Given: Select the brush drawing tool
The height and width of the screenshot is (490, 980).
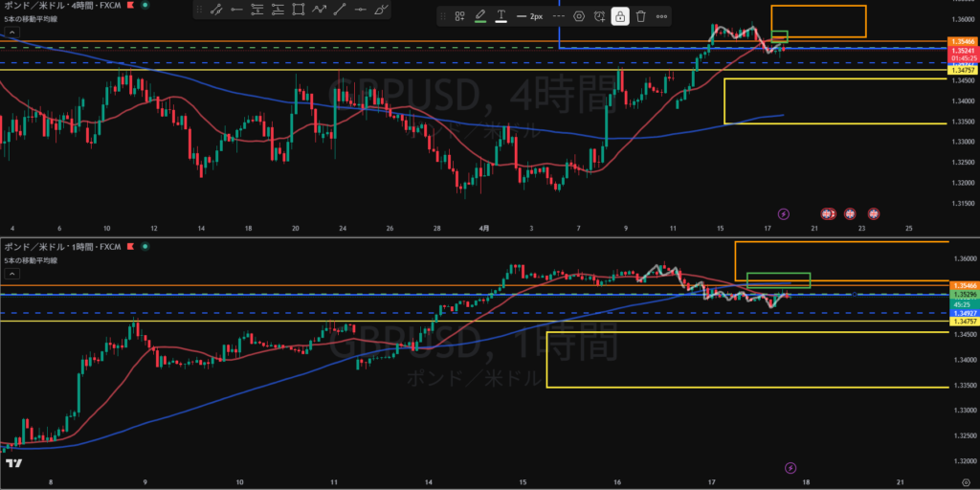Looking at the screenshot, I should click(381, 11).
